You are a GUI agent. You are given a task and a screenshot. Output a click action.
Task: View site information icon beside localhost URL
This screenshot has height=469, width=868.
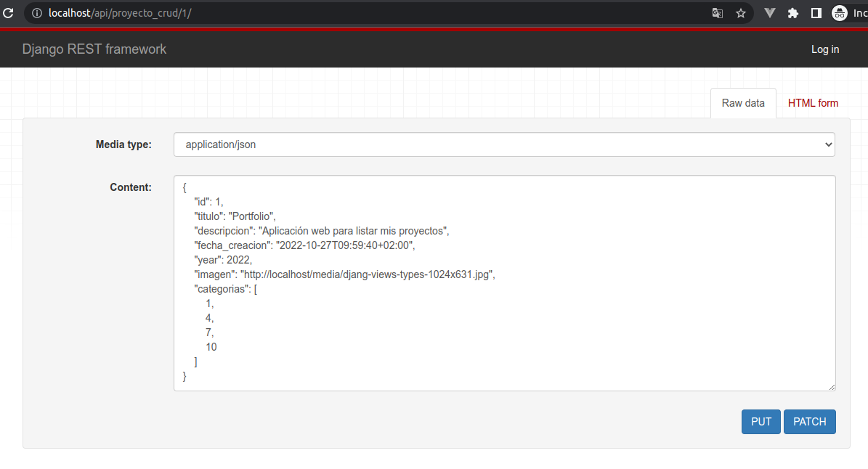pos(37,13)
